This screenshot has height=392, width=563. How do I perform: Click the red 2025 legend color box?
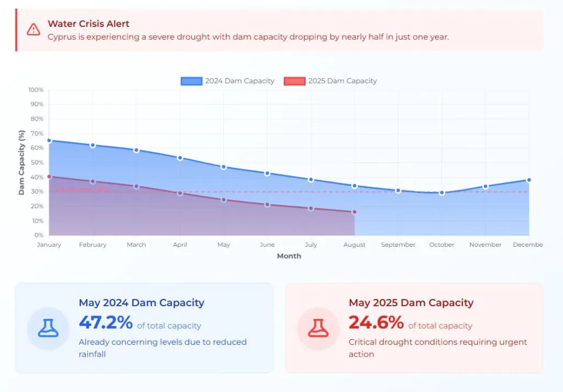(x=294, y=81)
